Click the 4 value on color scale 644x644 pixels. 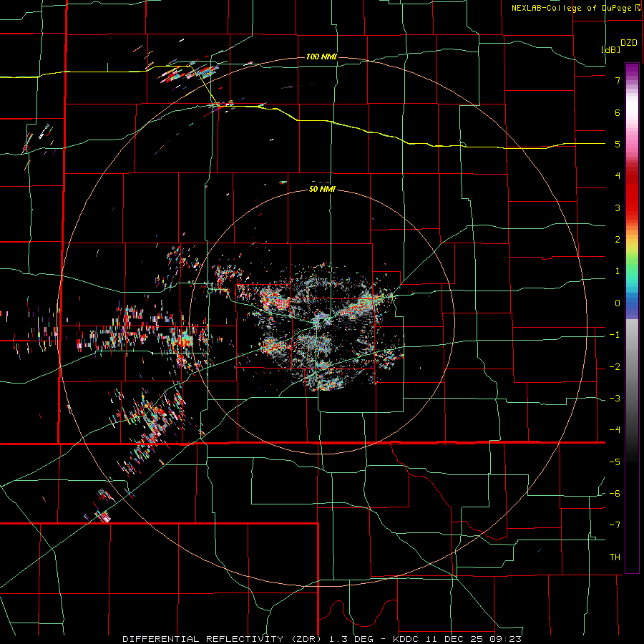click(x=618, y=176)
